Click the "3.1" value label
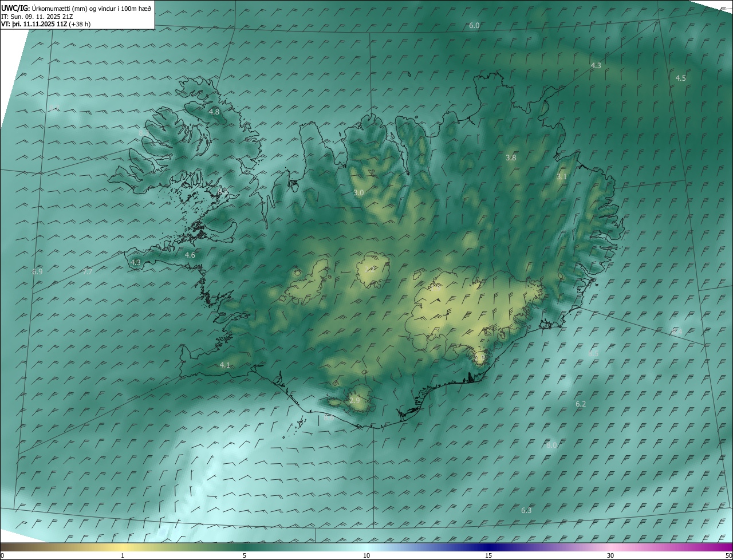This screenshot has width=733, height=560. (x=562, y=177)
